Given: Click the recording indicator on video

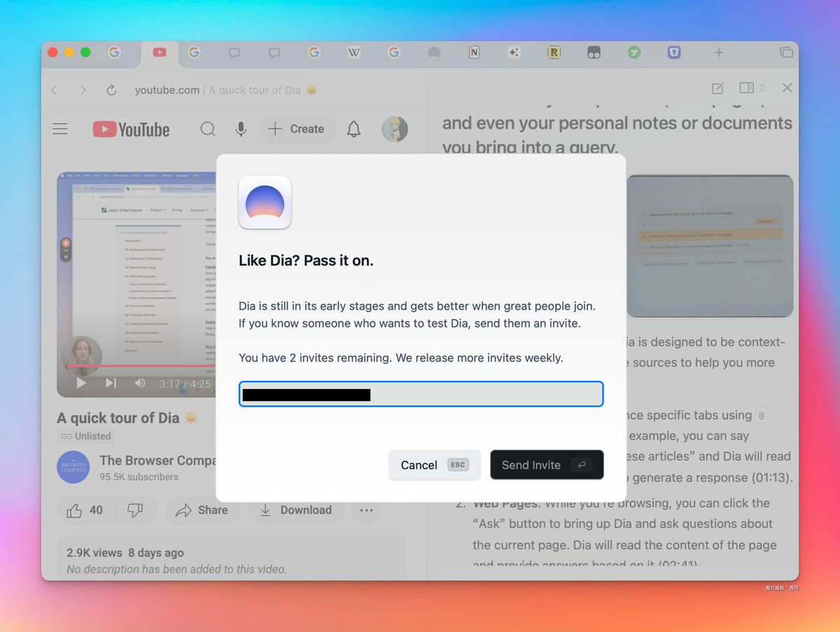Looking at the screenshot, I should (66, 250).
